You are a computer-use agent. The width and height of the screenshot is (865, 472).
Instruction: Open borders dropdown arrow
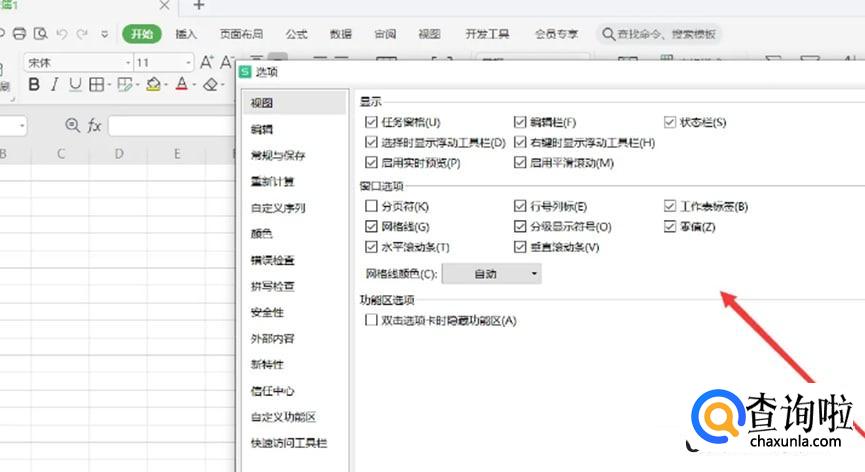click(x=109, y=85)
